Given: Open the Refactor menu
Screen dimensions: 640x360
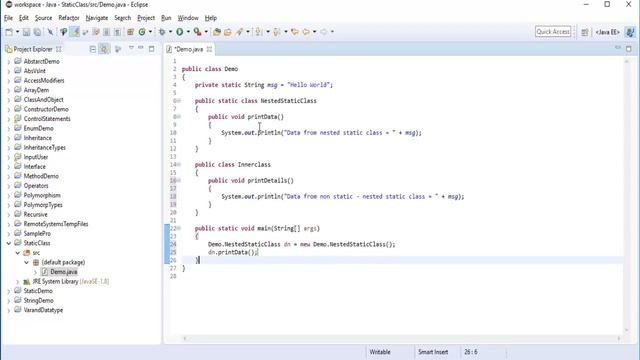Looking at the screenshot, I should pos(69,18).
